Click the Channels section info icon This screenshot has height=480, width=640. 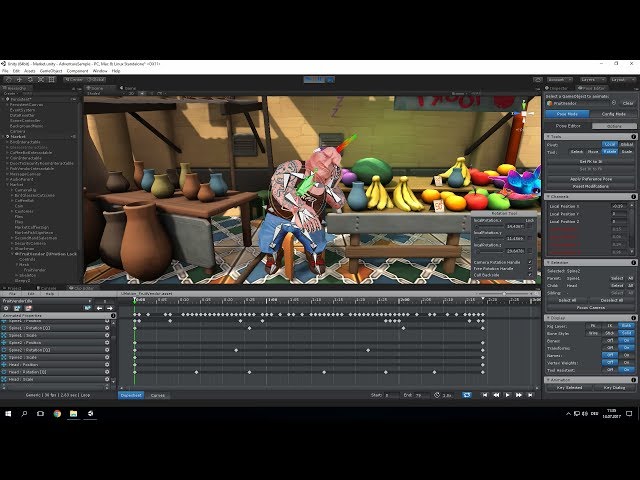point(633,197)
